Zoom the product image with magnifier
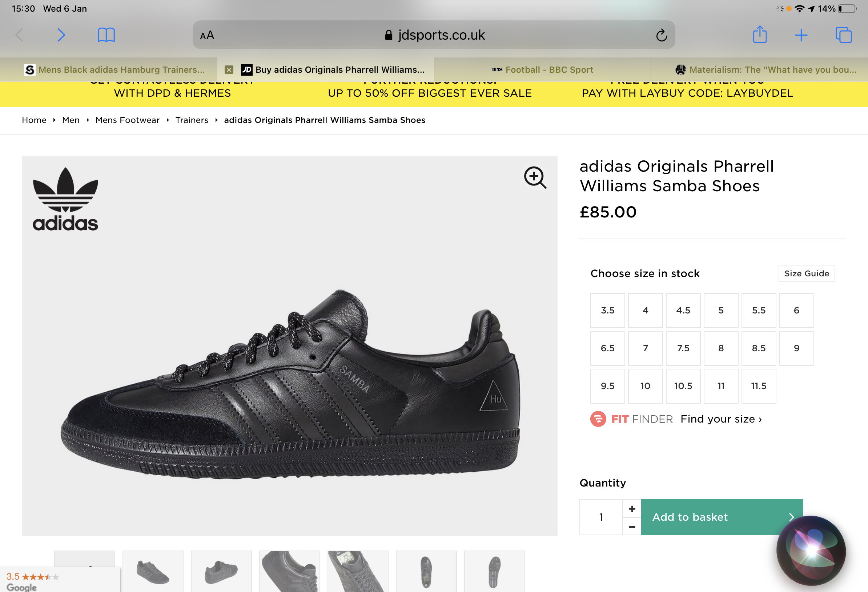Screen dimensions: 868x592 [x=535, y=177]
